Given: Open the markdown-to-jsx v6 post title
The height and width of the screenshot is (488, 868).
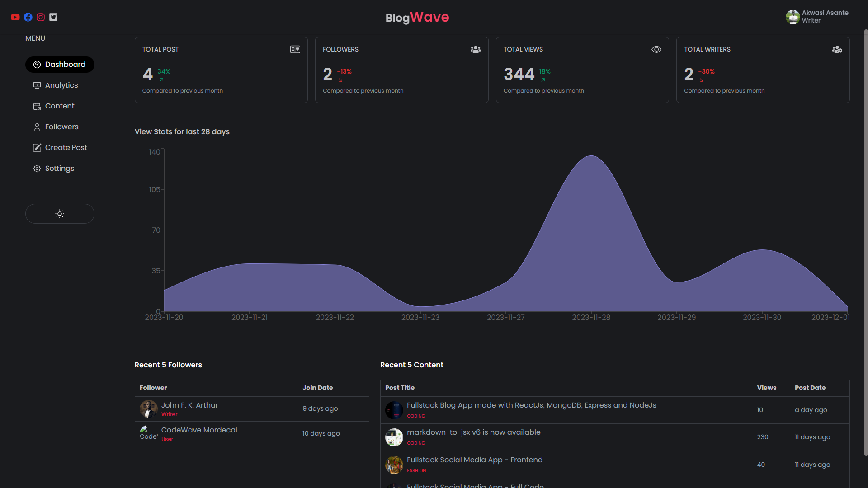Looking at the screenshot, I should 473,432.
